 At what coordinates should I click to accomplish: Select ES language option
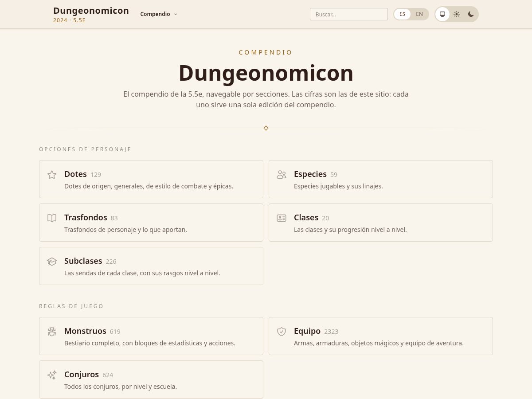click(x=402, y=14)
